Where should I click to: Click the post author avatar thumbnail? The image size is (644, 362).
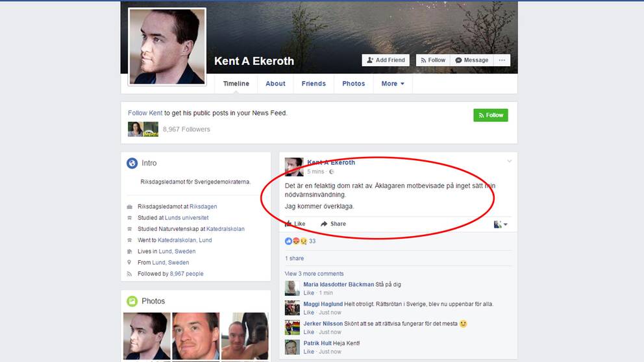[294, 167]
